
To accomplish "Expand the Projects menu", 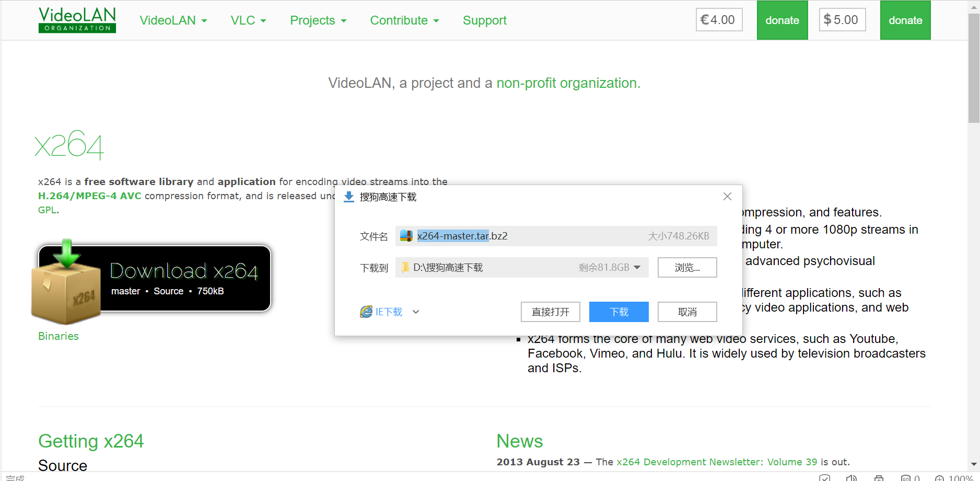I will coord(318,20).
